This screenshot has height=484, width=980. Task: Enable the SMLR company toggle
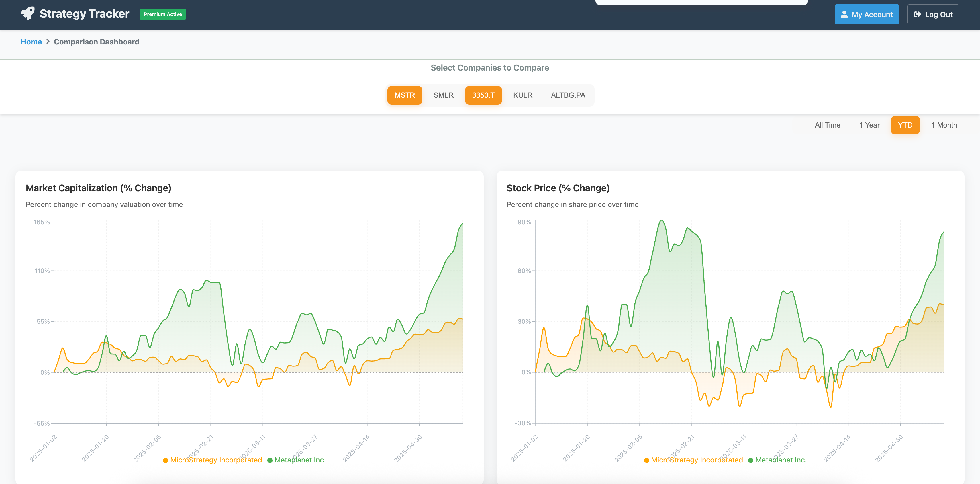(443, 95)
